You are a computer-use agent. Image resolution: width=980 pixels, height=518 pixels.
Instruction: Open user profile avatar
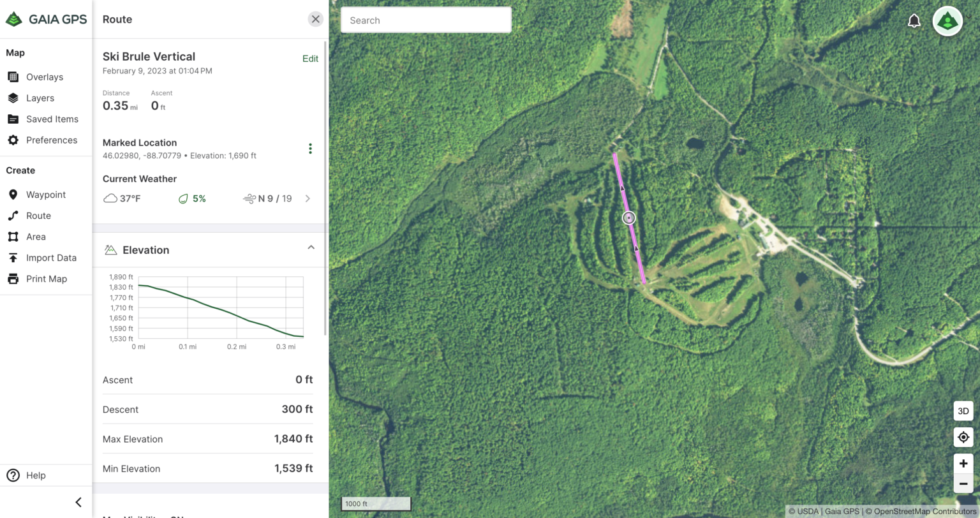(x=947, y=21)
